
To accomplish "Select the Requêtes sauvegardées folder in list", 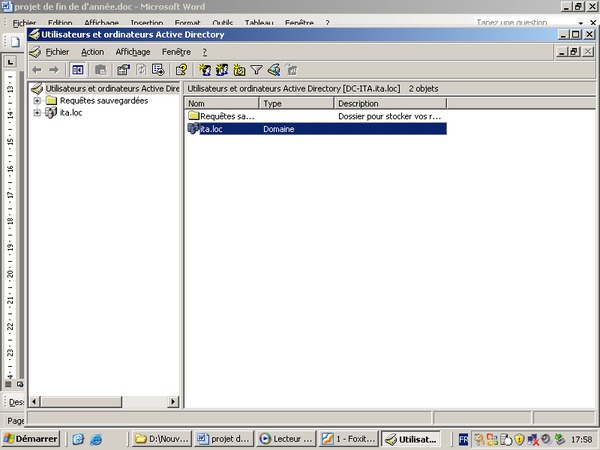I will pyautogui.click(x=220, y=116).
